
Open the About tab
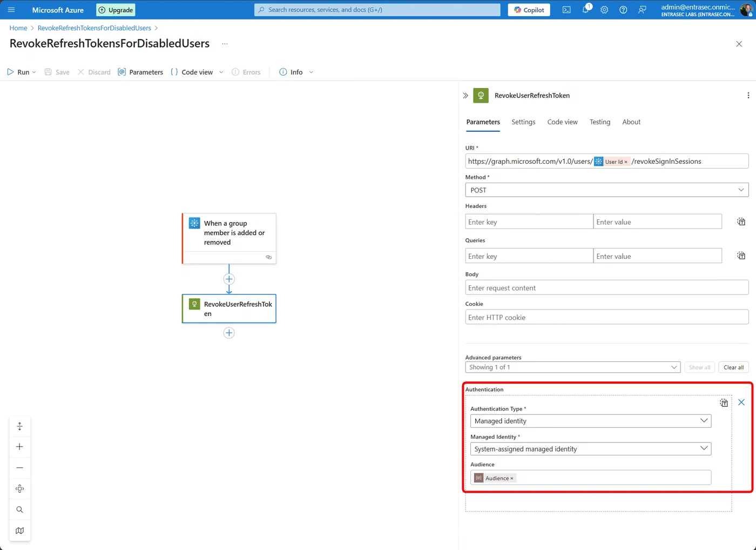(631, 122)
